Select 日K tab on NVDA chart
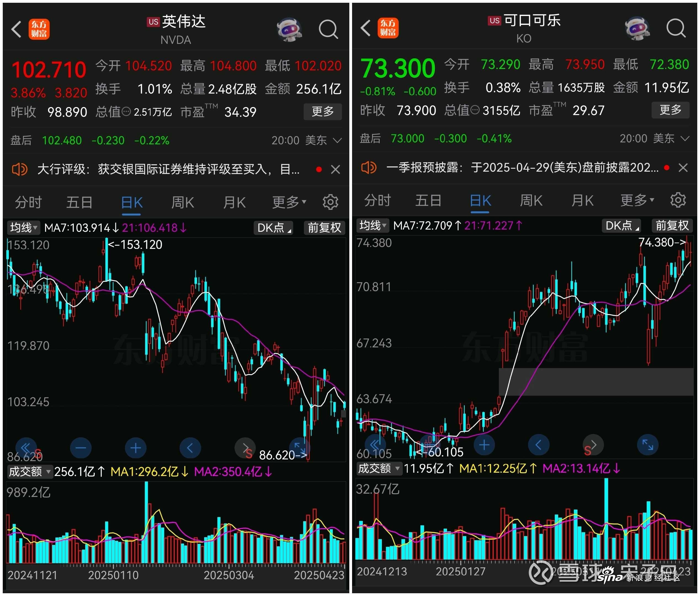This screenshot has height=596, width=700. (x=131, y=203)
